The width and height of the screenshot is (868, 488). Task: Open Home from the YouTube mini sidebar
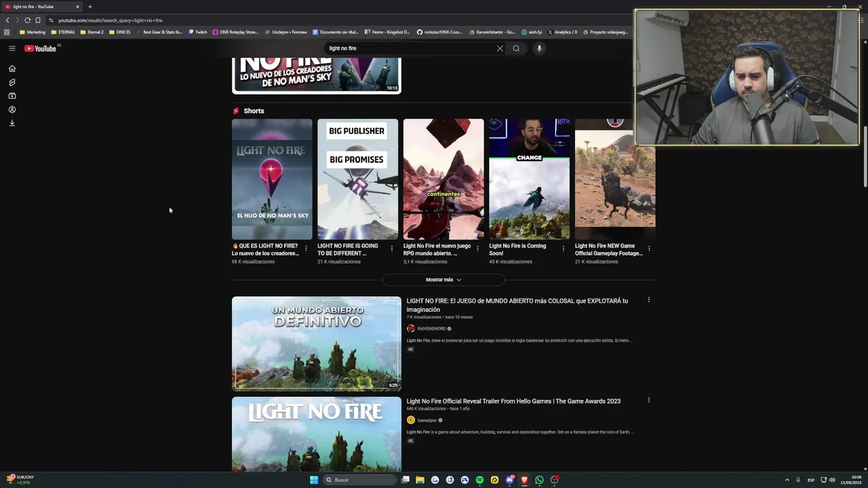(x=12, y=68)
